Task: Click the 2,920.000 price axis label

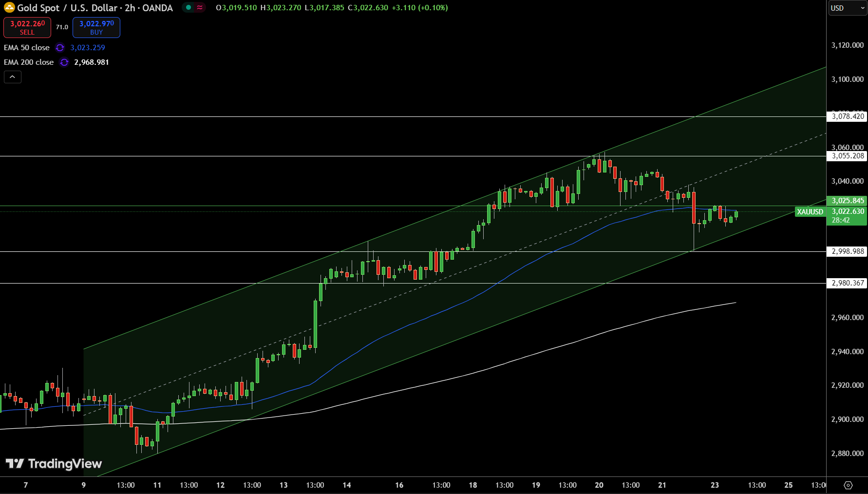Action: 847,385
